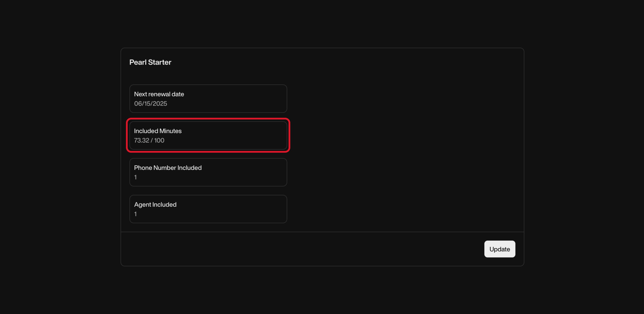Click the Included Minutes label text
This screenshot has height=314, width=644.
point(158,131)
